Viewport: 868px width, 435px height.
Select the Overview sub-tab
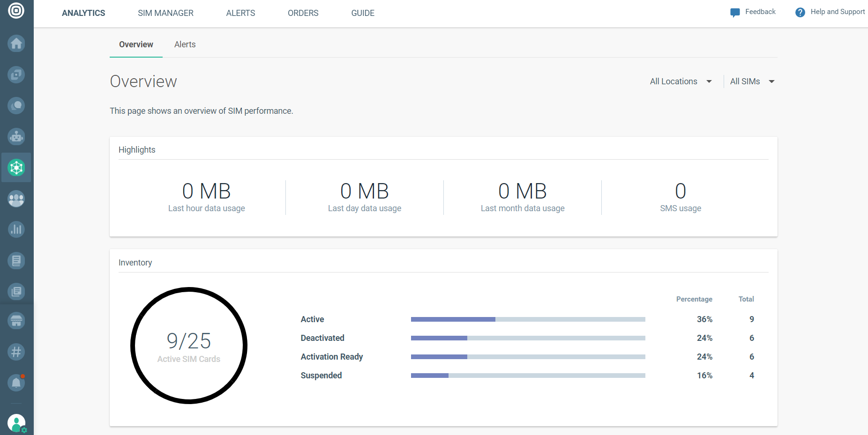(136, 44)
